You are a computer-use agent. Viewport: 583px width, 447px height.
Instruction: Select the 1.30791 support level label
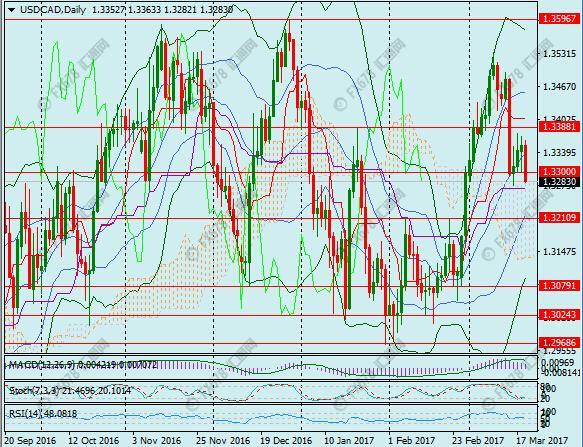coord(560,286)
